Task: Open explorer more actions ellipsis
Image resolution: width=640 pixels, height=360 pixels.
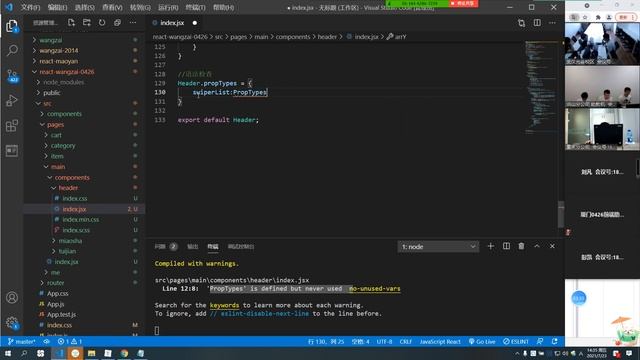Action: (x=133, y=23)
